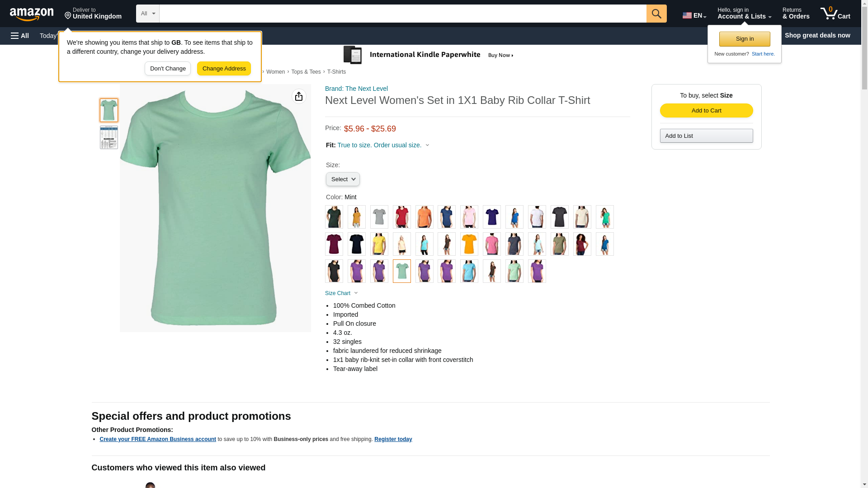Open the Size select dropdown
868x488 pixels.
tap(343, 179)
